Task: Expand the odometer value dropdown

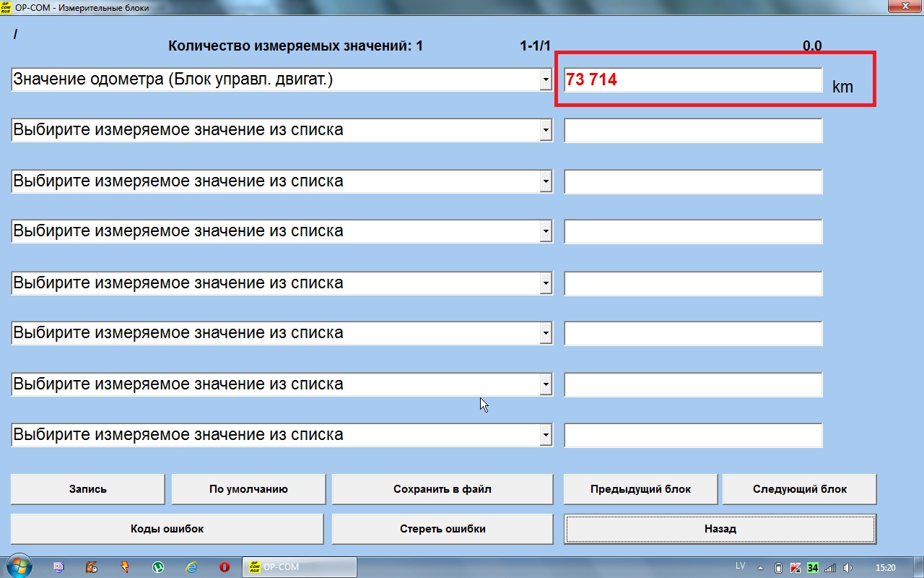Action: [546, 80]
